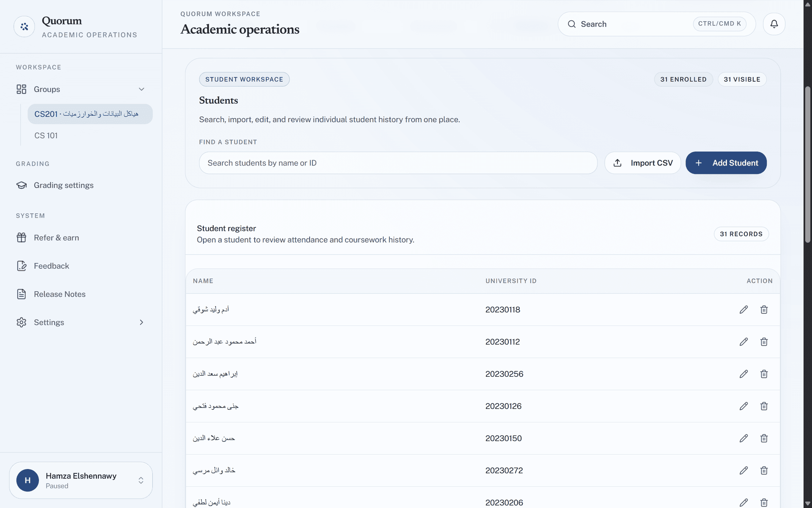Delete student with ID 20230126

[x=764, y=406]
